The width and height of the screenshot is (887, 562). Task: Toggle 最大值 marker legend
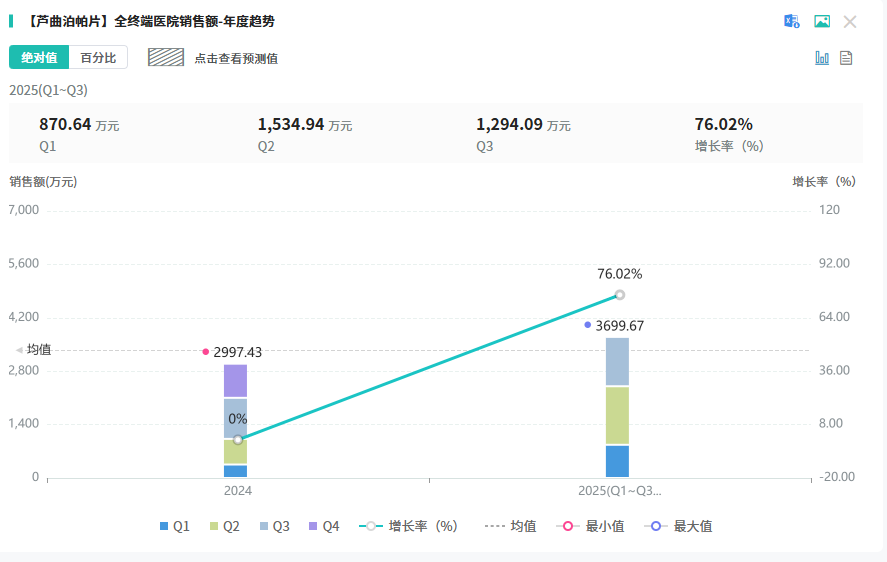(678, 526)
